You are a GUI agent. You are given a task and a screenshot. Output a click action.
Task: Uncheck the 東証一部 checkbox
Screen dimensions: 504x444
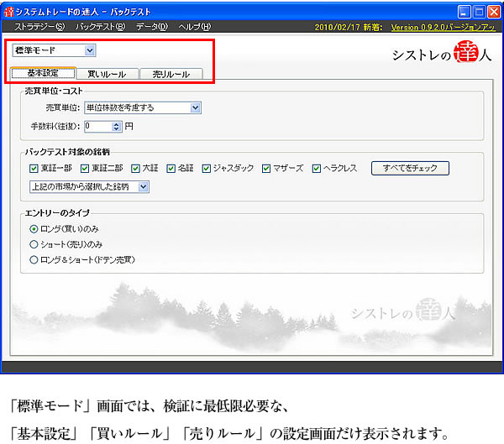pyautogui.click(x=34, y=169)
